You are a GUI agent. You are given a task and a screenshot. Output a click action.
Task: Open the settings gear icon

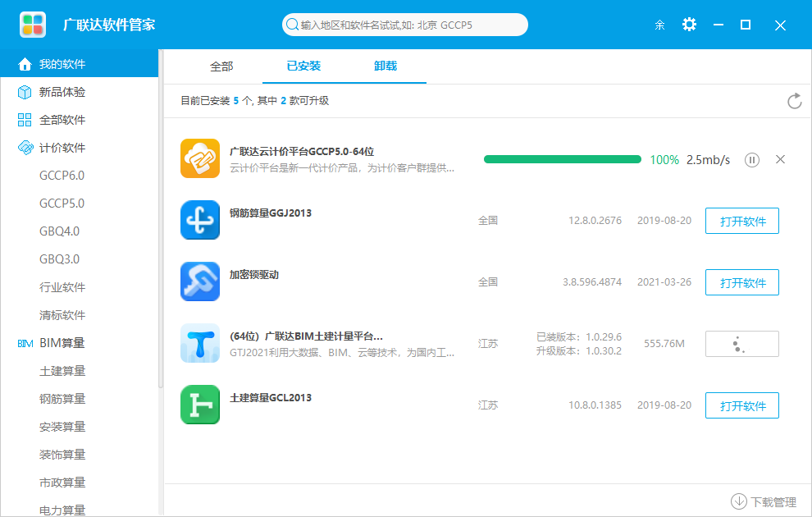pyautogui.click(x=689, y=25)
